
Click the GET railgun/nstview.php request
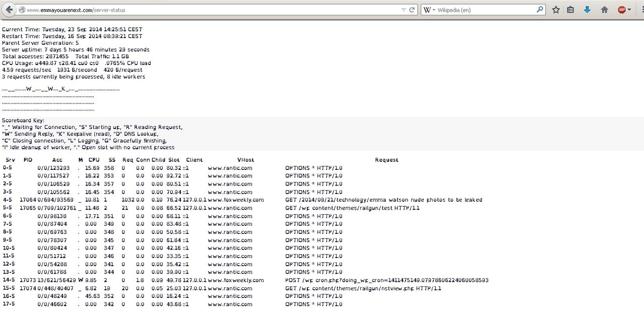pyautogui.click(x=363, y=288)
